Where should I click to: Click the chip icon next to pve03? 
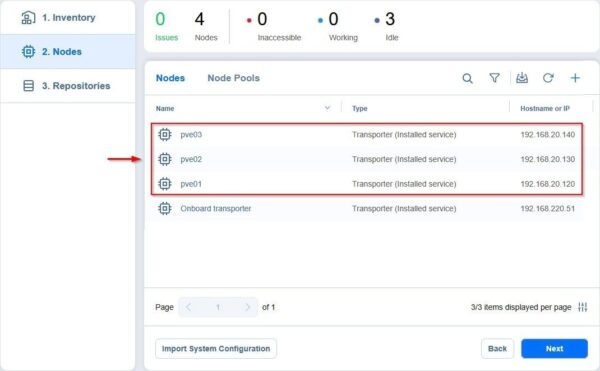165,135
